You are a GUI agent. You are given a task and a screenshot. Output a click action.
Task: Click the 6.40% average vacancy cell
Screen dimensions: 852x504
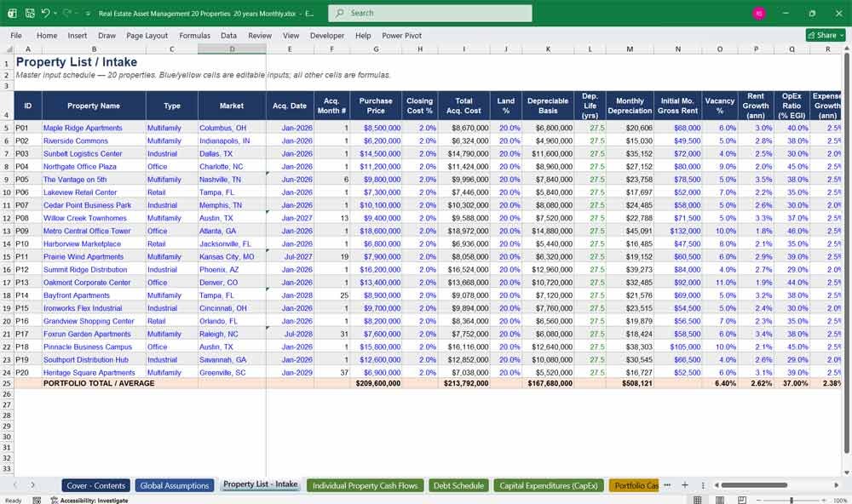click(719, 383)
